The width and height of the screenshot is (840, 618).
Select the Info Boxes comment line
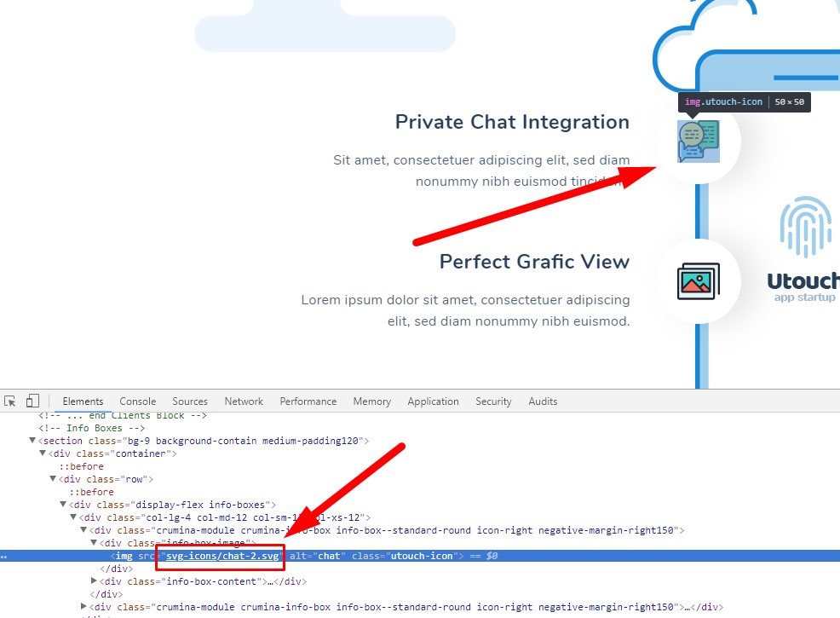pos(92,428)
